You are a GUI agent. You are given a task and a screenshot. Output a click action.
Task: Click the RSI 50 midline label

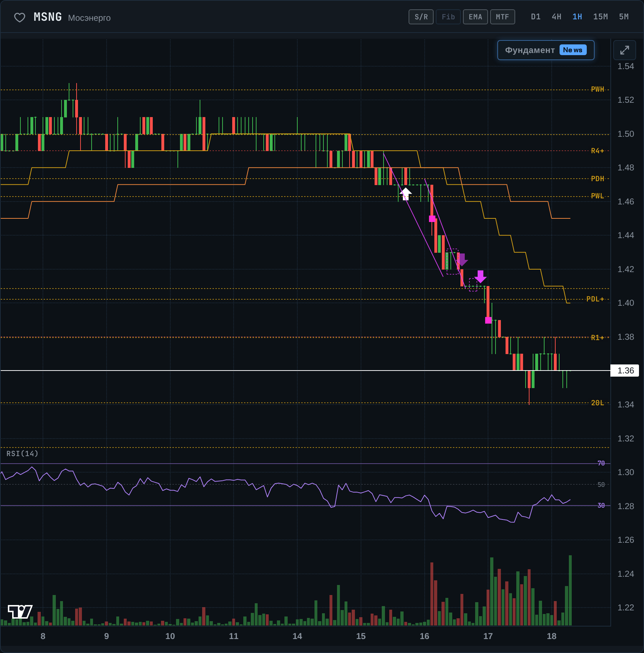(601, 485)
